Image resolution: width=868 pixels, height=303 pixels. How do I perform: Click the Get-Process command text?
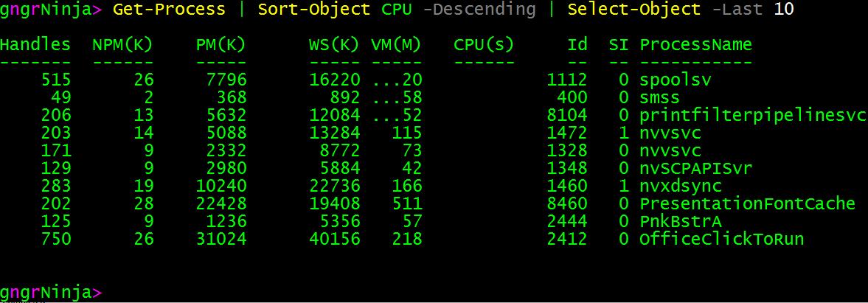pos(169,10)
